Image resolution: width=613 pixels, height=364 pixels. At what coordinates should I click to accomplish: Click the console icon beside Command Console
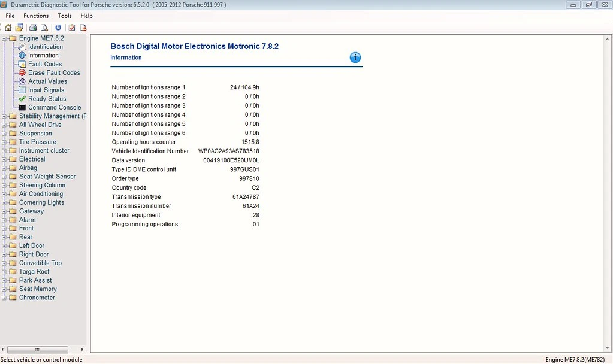pyautogui.click(x=22, y=107)
